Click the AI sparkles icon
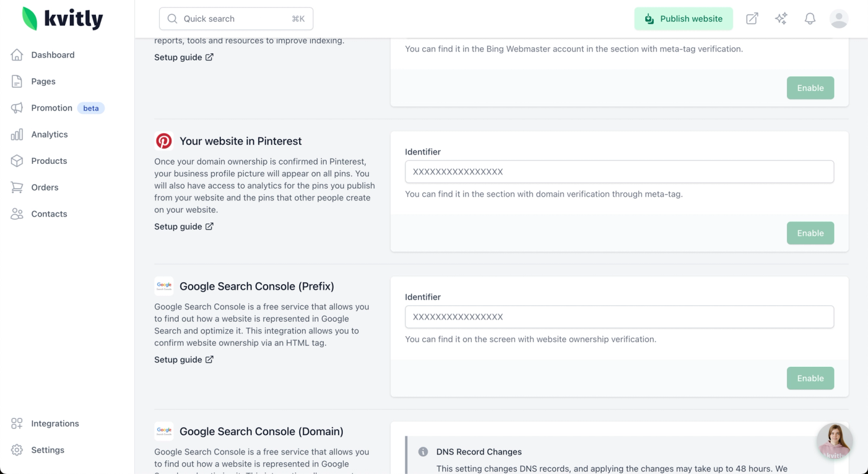The image size is (868, 474). tap(781, 19)
